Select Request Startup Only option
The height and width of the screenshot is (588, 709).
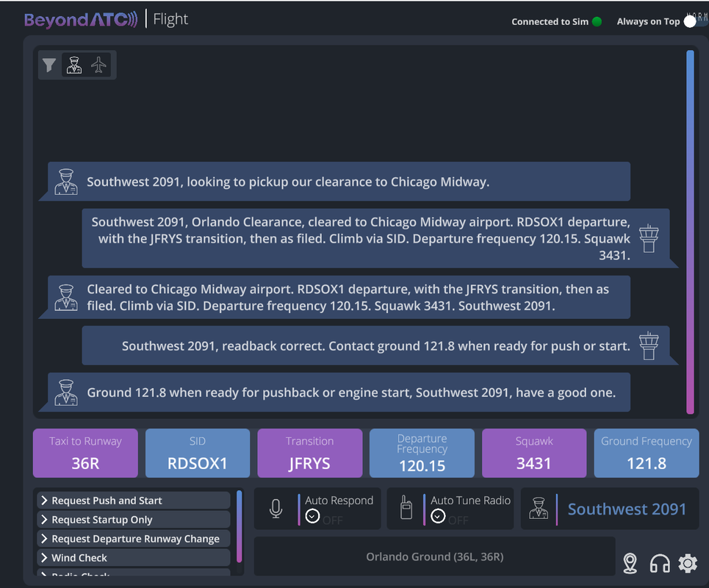pyautogui.click(x=134, y=519)
